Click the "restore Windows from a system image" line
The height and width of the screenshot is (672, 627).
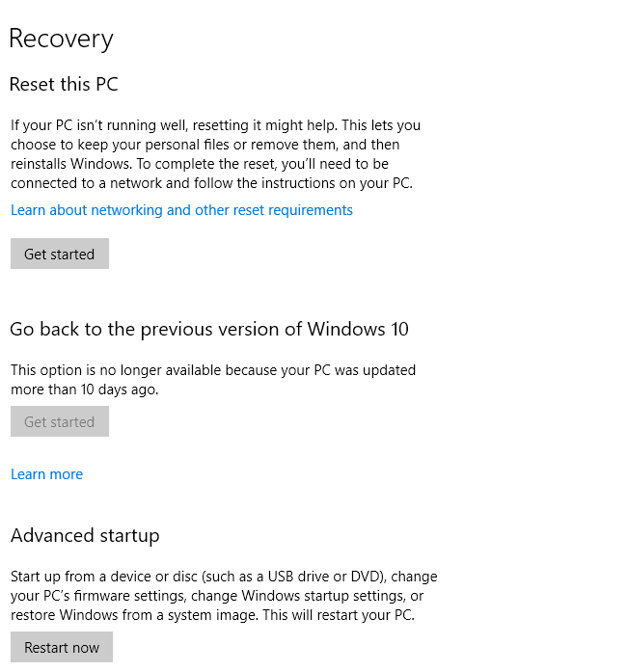click(212, 615)
